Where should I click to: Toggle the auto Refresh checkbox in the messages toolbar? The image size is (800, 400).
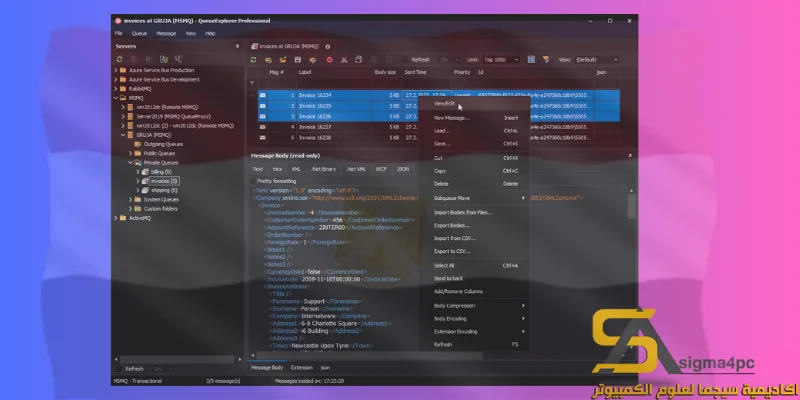click(405, 60)
